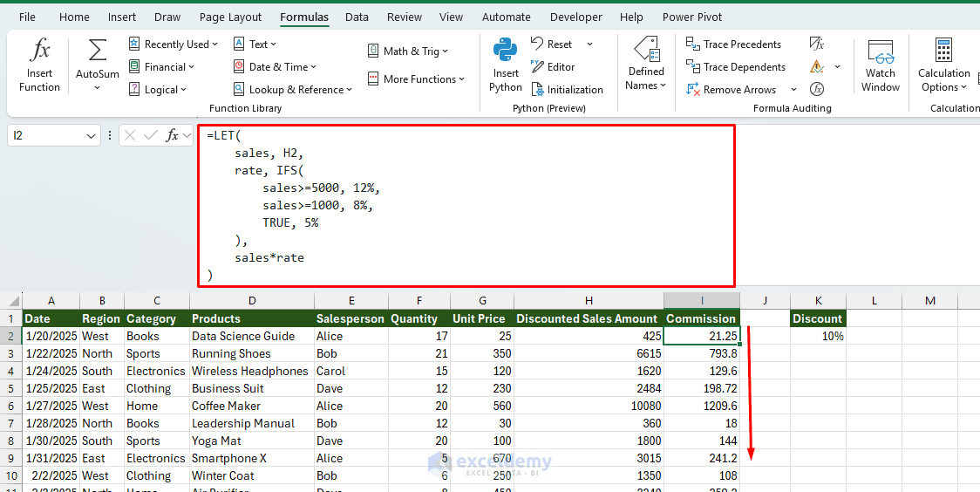Open Recently Used functions list
This screenshot has width=980, height=492.
[174, 44]
